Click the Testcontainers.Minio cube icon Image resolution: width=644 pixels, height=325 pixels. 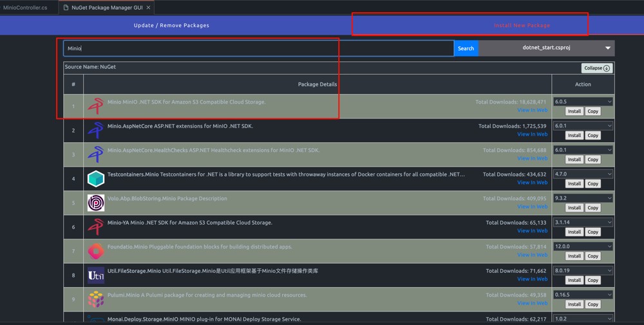95,178
